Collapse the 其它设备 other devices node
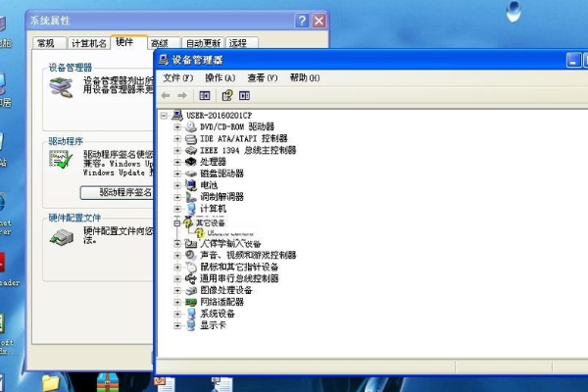The image size is (588, 392). [177, 221]
